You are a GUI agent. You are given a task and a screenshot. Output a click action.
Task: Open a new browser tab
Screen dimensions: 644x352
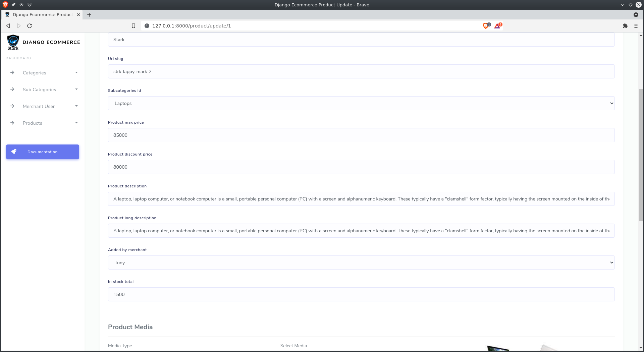(89, 14)
